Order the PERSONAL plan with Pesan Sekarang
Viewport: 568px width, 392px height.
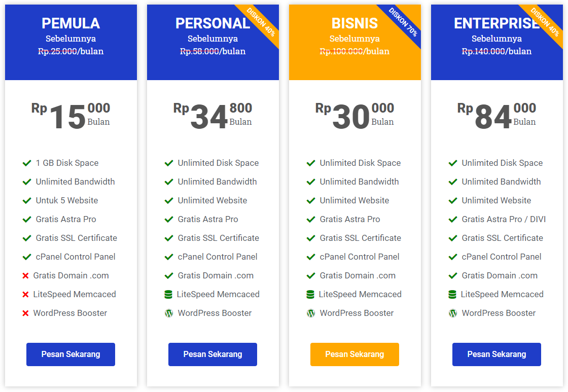[212, 354]
